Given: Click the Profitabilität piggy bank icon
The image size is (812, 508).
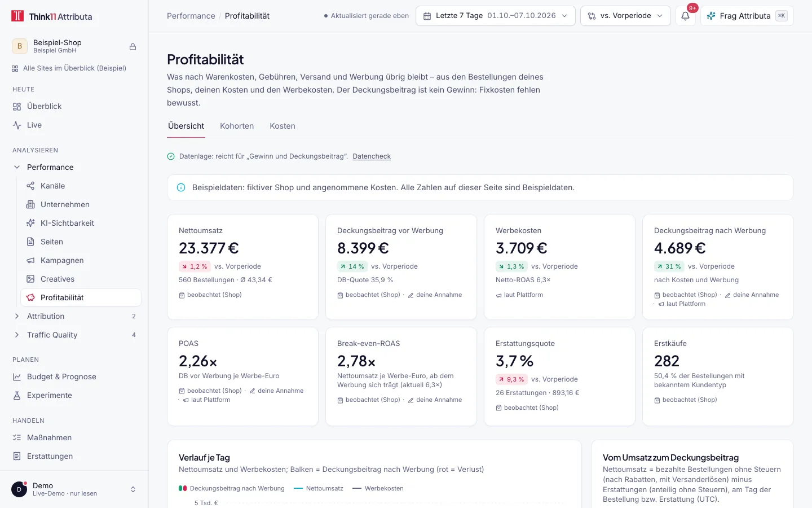Looking at the screenshot, I should (x=30, y=297).
